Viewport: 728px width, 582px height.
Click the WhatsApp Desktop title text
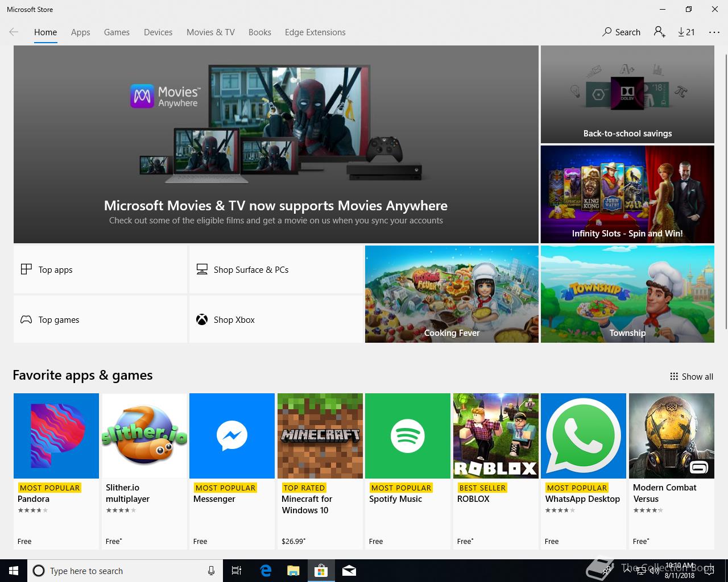pyautogui.click(x=582, y=499)
